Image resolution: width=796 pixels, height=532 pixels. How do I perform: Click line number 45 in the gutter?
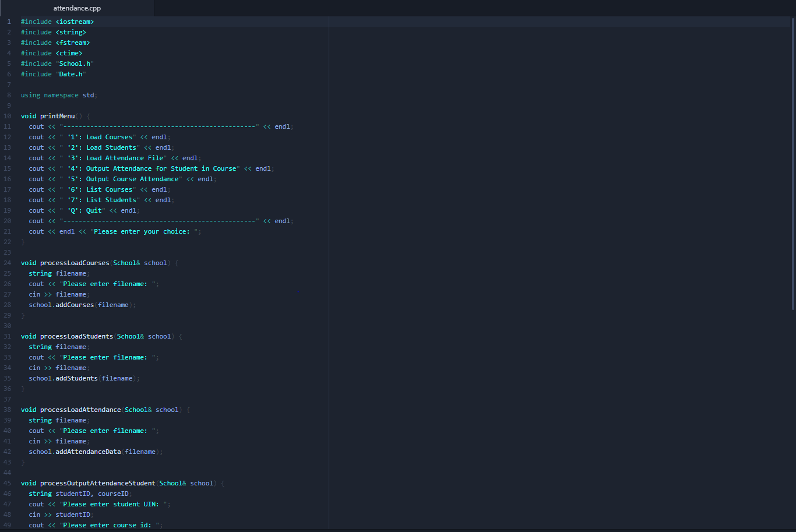click(x=7, y=483)
